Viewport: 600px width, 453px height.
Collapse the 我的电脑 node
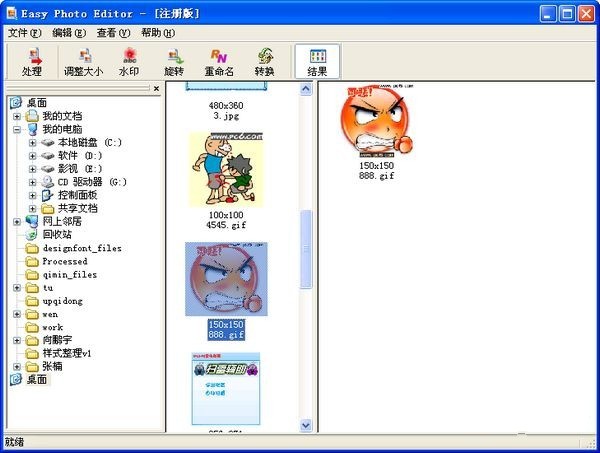point(17,129)
